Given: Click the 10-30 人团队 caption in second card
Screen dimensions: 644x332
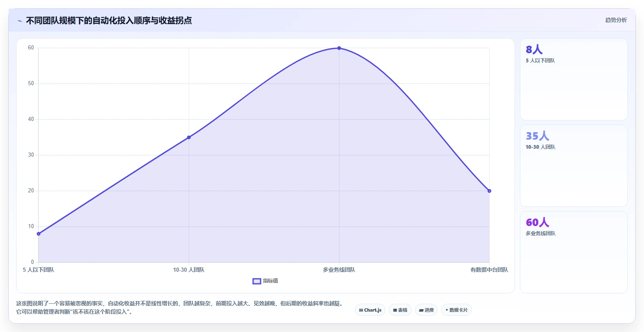Looking at the screenshot, I should click(x=540, y=147).
